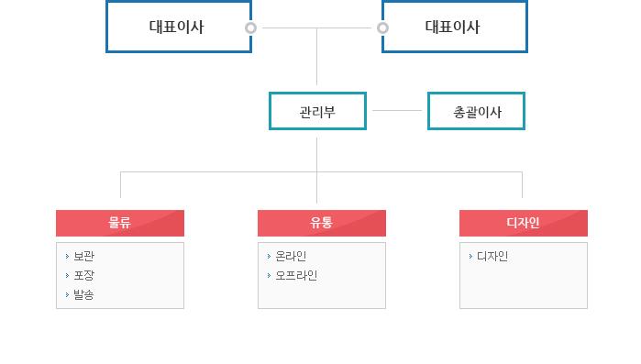Open the 디자인 red header
Image resolution: width=641 pixels, height=364 pixels.
(x=524, y=223)
